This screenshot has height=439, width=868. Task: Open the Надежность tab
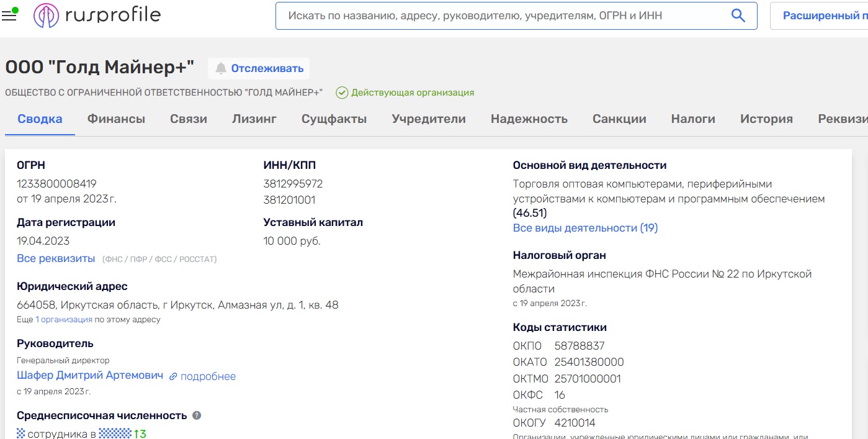click(x=529, y=119)
